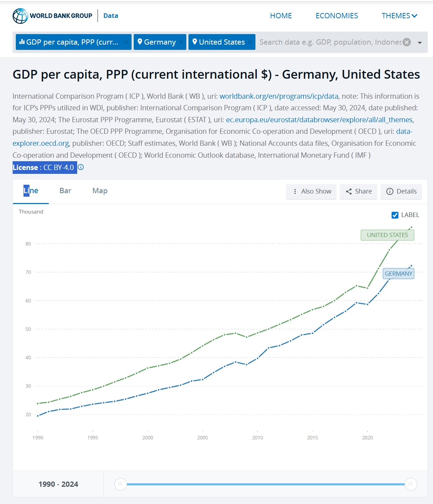Viewport: 433px width, 504px height.
Task: Click the search data input field
Action: click(x=330, y=42)
